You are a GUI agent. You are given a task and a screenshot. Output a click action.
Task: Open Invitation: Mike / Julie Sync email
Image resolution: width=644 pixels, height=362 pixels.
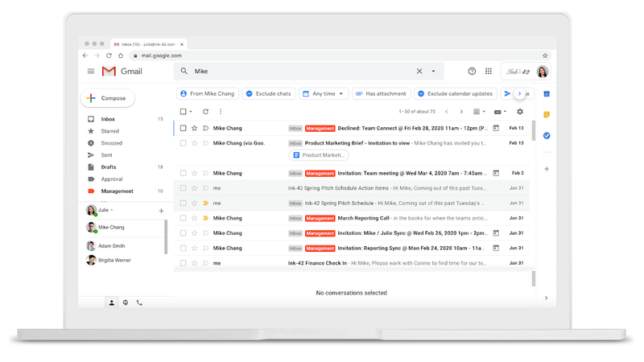352,233
